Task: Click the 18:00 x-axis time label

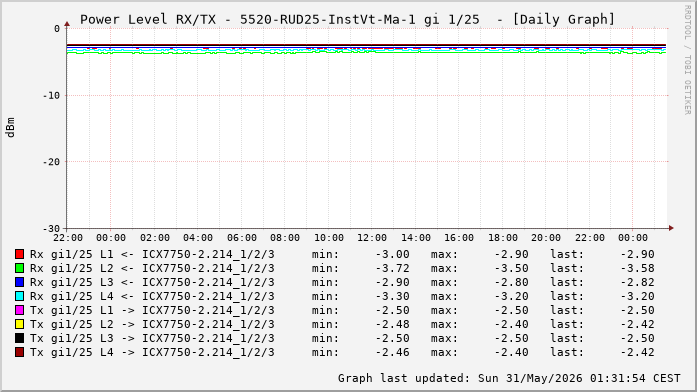Action: [503, 238]
